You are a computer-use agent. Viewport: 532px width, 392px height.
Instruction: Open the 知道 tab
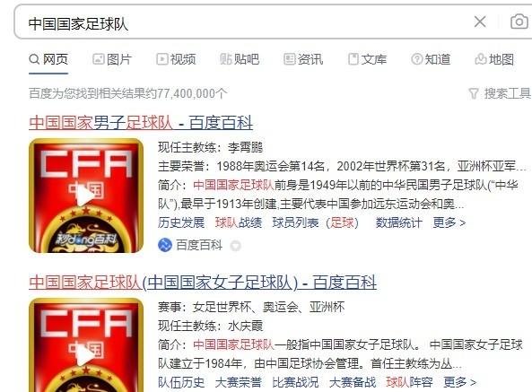coord(431,59)
